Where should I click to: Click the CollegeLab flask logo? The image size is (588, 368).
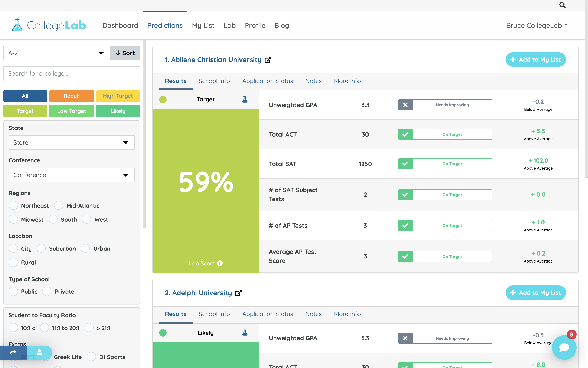tap(18, 24)
